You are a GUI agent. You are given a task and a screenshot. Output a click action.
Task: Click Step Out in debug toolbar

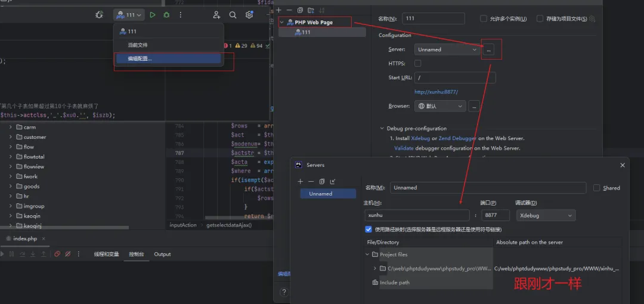coord(44,254)
